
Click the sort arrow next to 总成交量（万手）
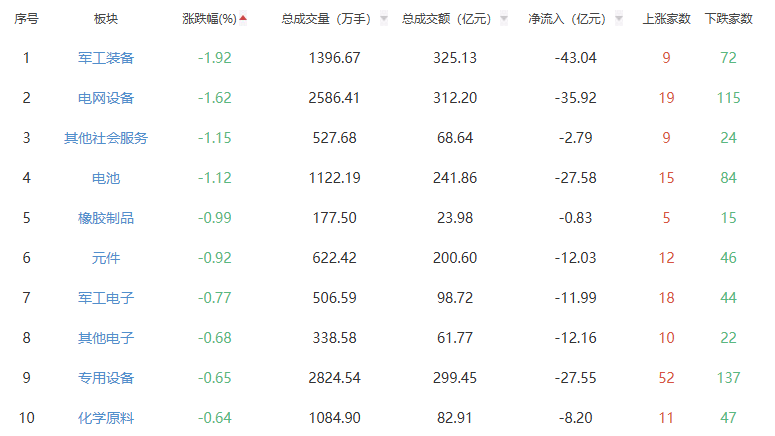(x=384, y=19)
